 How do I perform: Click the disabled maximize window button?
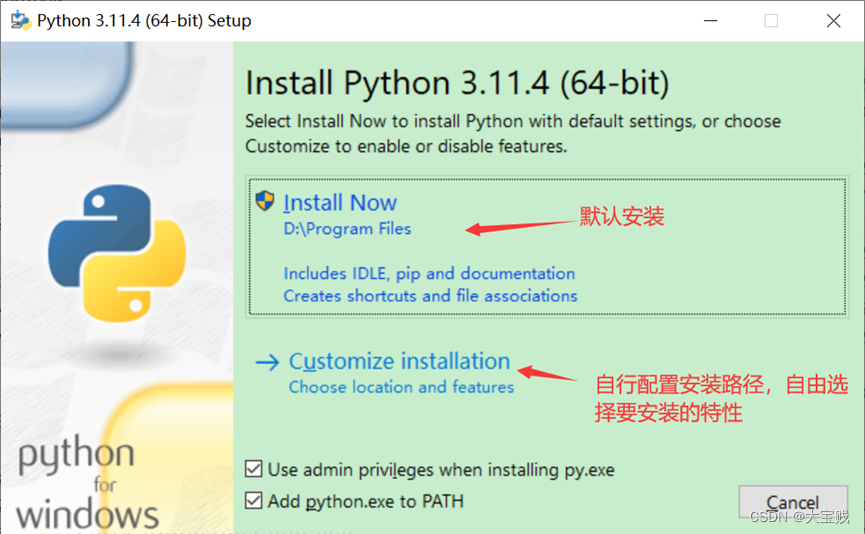[x=771, y=21]
